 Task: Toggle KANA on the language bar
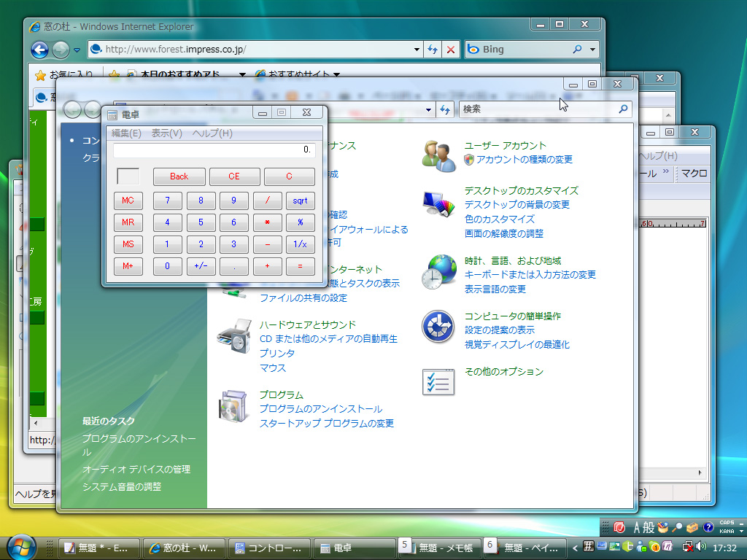pos(727,532)
